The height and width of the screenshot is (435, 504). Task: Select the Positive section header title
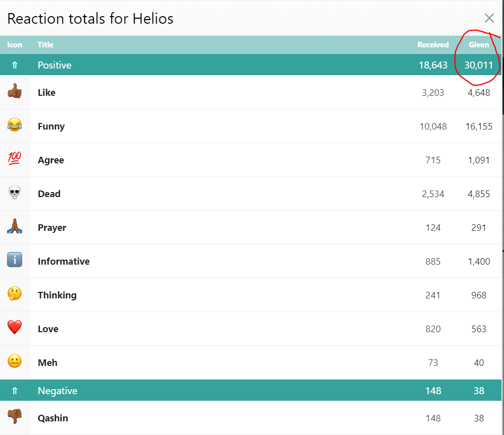click(x=55, y=66)
